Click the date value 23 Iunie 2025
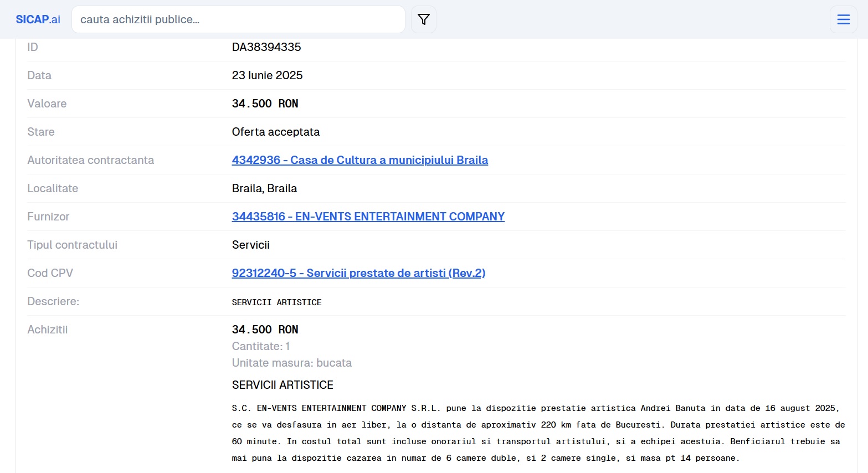 pos(268,75)
